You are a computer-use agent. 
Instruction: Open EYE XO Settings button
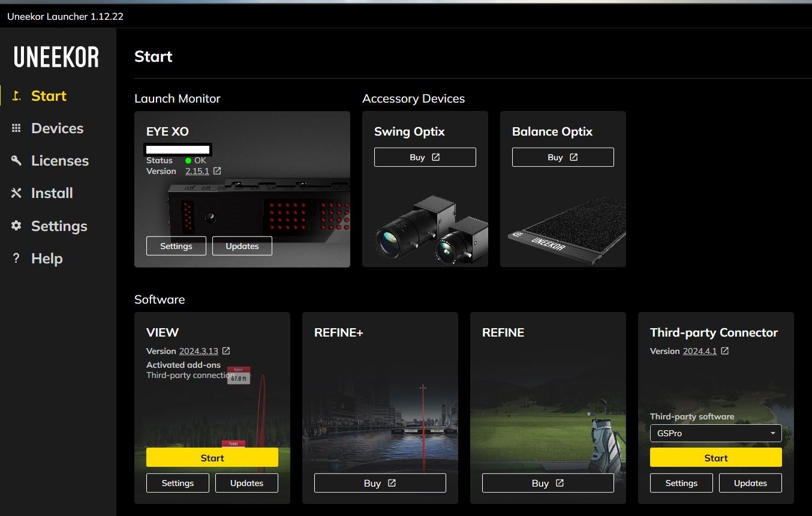[176, 246]
